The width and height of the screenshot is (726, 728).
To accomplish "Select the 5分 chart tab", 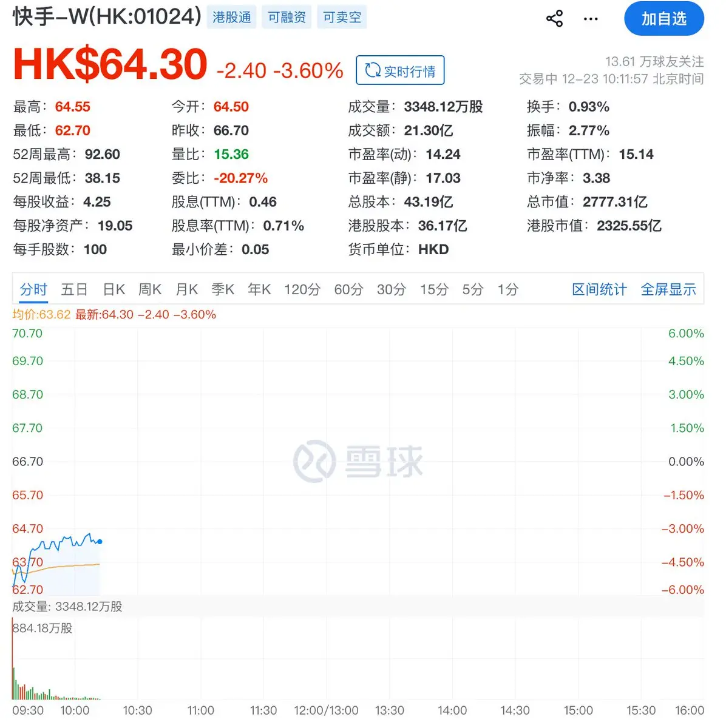I will pyautogui.click(x=473, y=289).
